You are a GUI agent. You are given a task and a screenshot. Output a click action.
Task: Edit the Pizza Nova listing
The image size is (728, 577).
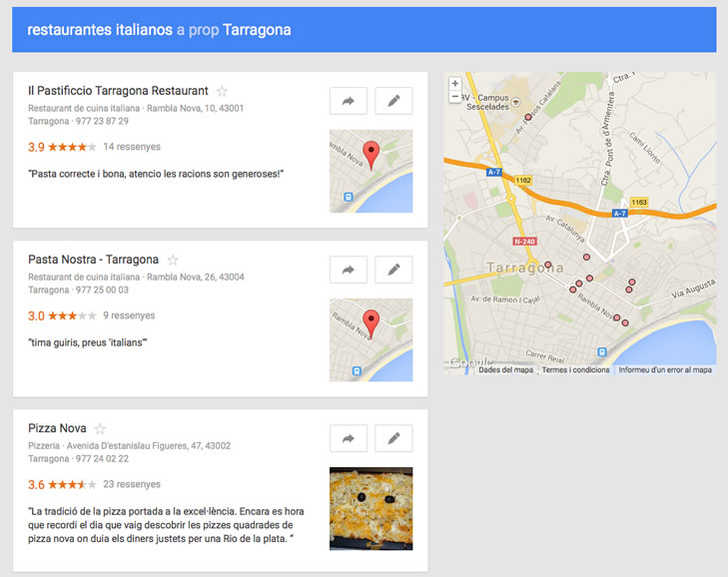[393, 438]
